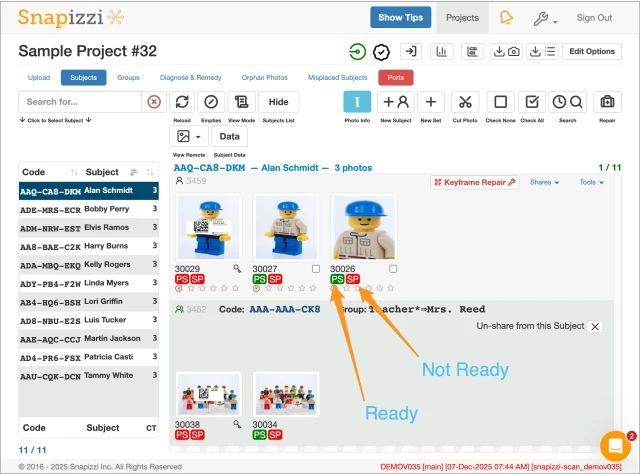Image resolution: width=640 pixels, height=474 pixels.
Task: Tick the checkbox for photo 30026
Action: click(393, 269)
